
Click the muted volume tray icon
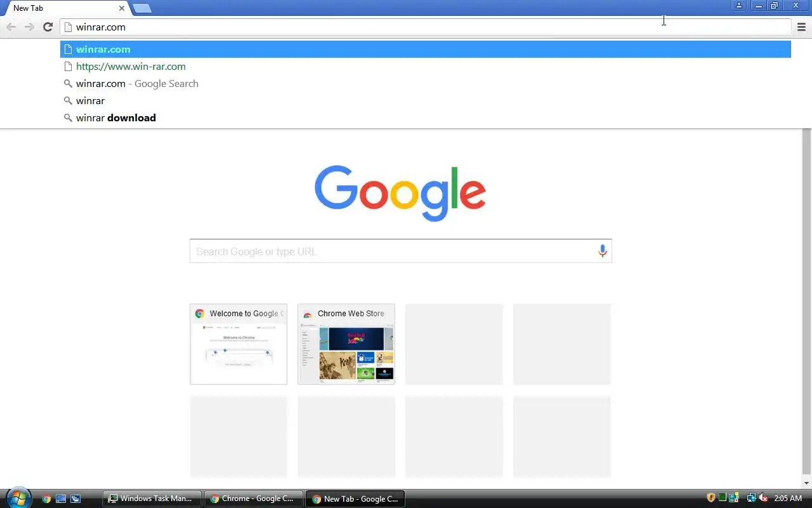763,498
